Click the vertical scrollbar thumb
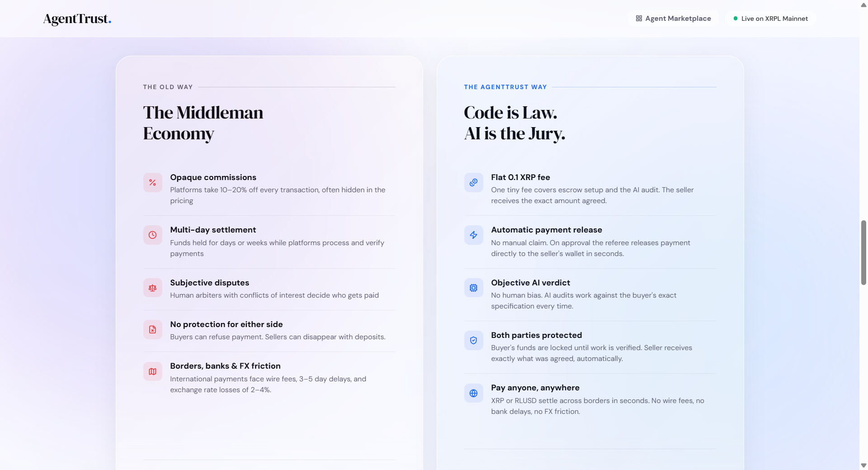 863,252
